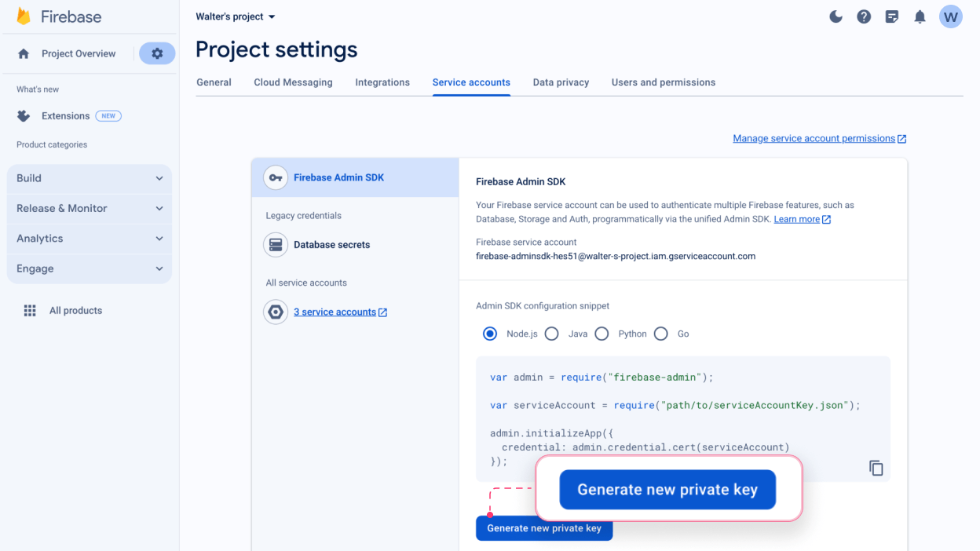Click the original Generate new private key button, not callout

544,528
